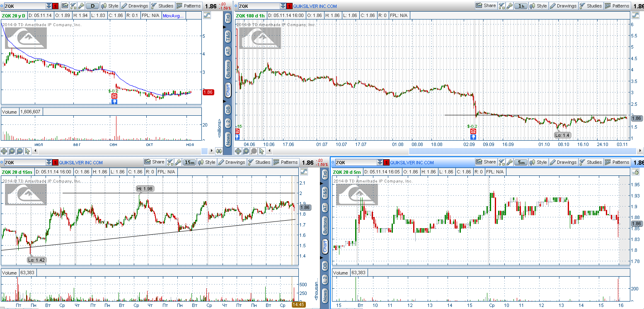Open Studies menu on daily chart
The image size is (644, 309).
pyautogui.click(x=162, y=6)
